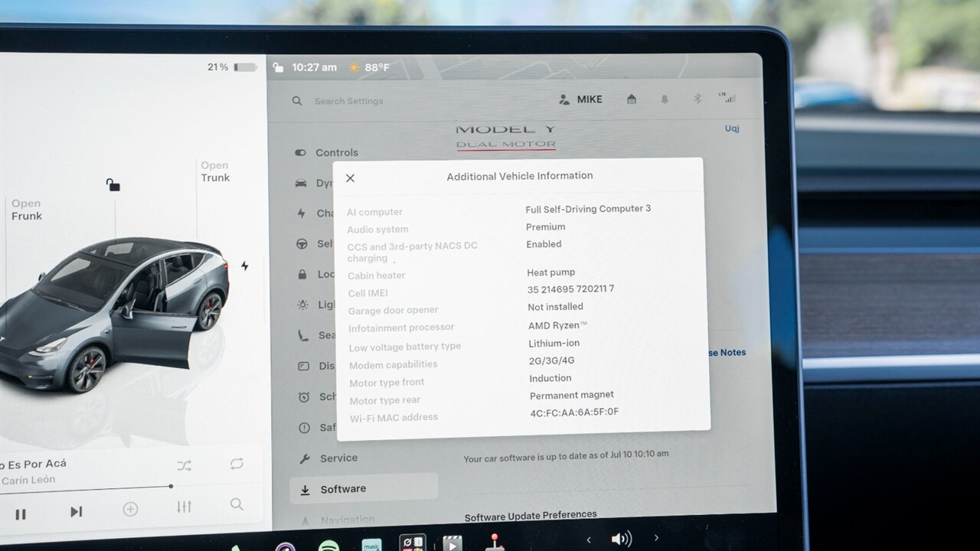Tap the Bluetooth icon
Viewport: 980px width, 551px height.
(x=697, y=99)
